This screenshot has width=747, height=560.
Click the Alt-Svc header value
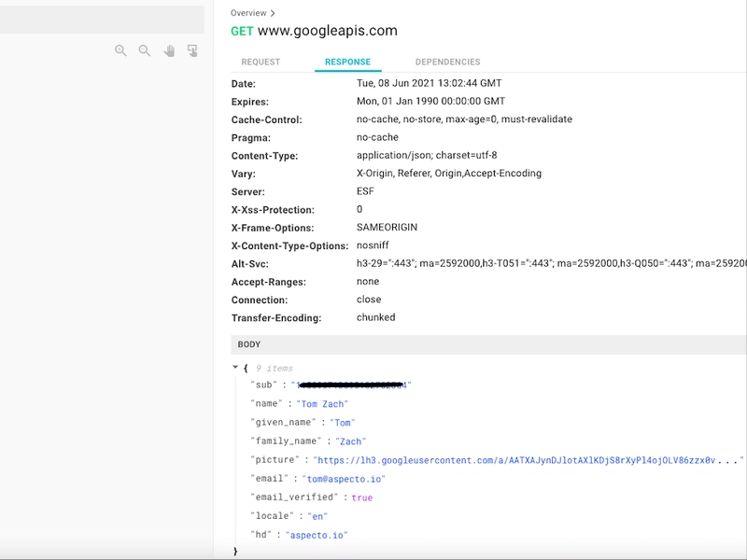tap(552, 263)
